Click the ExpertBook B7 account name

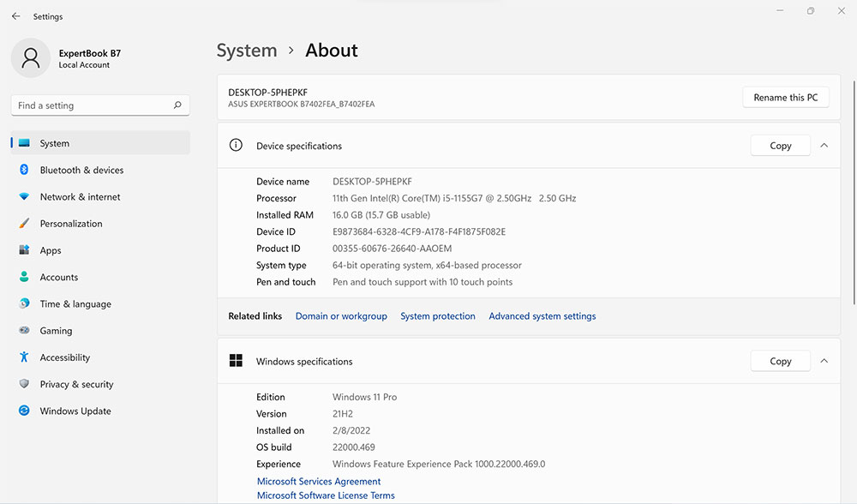tap(90, 53)
